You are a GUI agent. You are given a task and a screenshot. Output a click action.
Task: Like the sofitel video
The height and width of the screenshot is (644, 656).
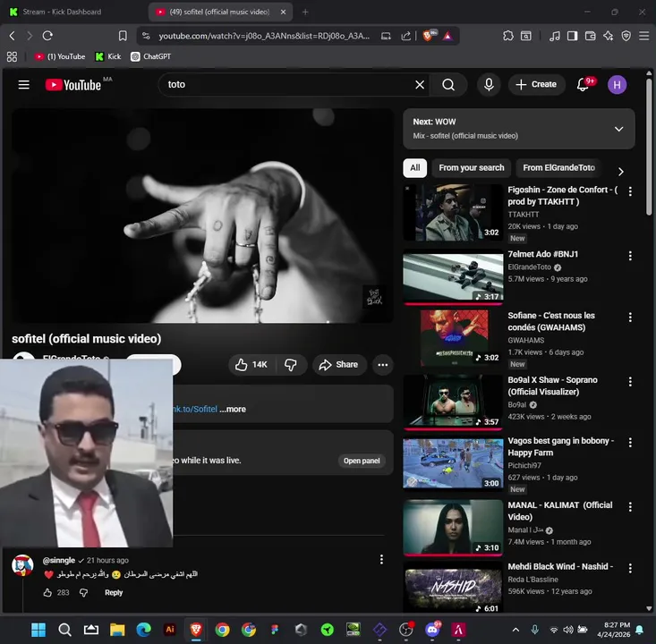[x=251, y=365]
